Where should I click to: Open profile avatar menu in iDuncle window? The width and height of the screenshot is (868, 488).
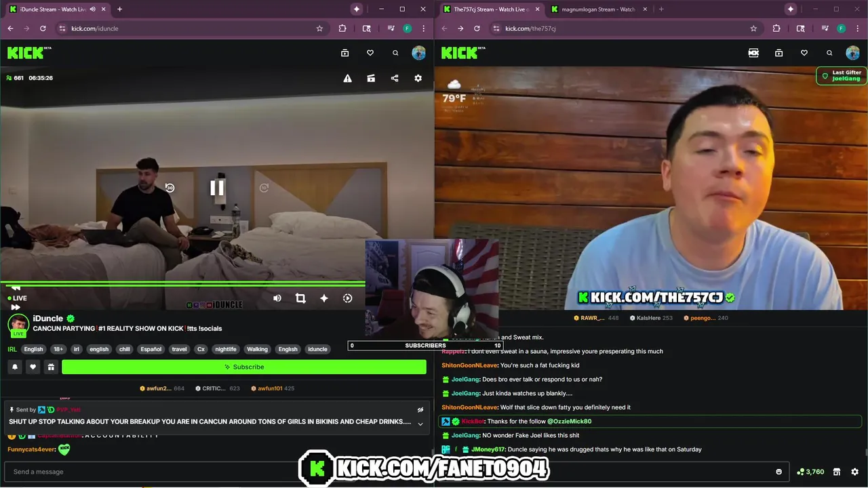tap(418, 53)
